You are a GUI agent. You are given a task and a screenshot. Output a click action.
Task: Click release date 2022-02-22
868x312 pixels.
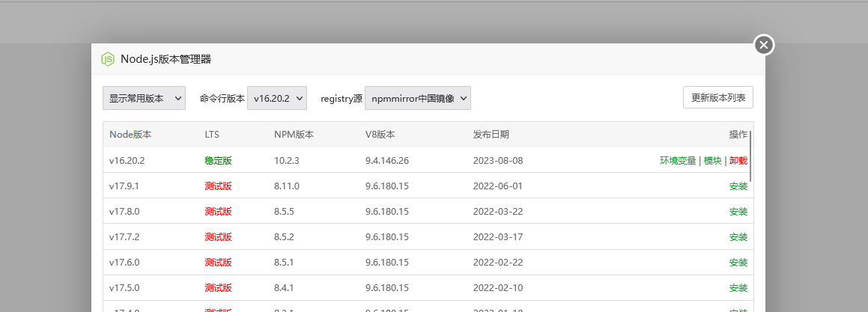point(498,262)
